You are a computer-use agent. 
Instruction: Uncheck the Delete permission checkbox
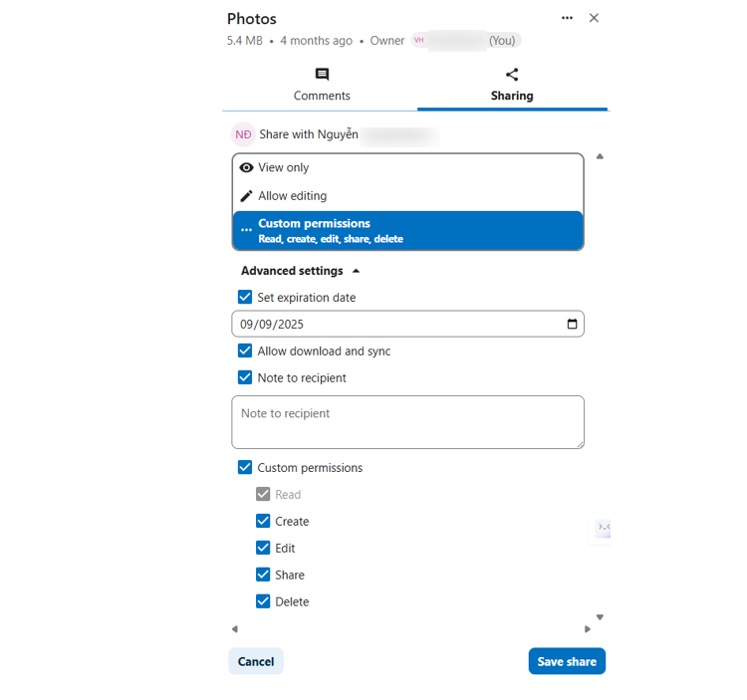click(263, 601)
